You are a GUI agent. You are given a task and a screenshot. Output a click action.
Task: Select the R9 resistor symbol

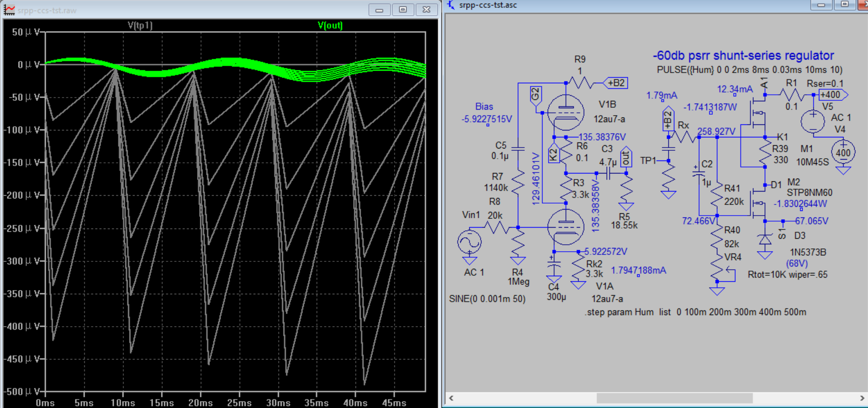[x=581, y=83]
